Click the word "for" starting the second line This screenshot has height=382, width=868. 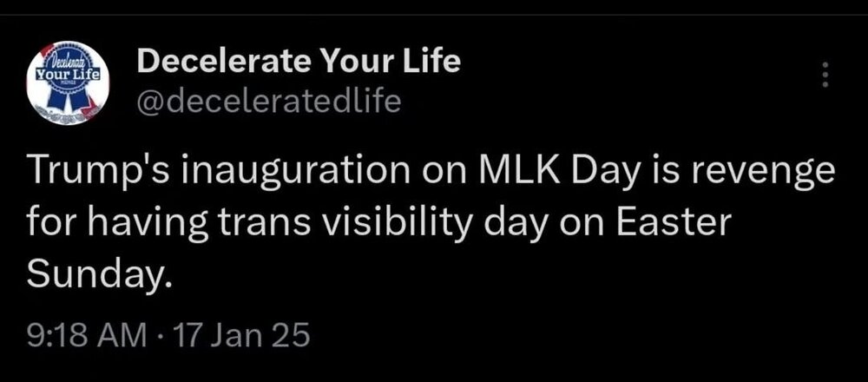click(x=49, y=223)
